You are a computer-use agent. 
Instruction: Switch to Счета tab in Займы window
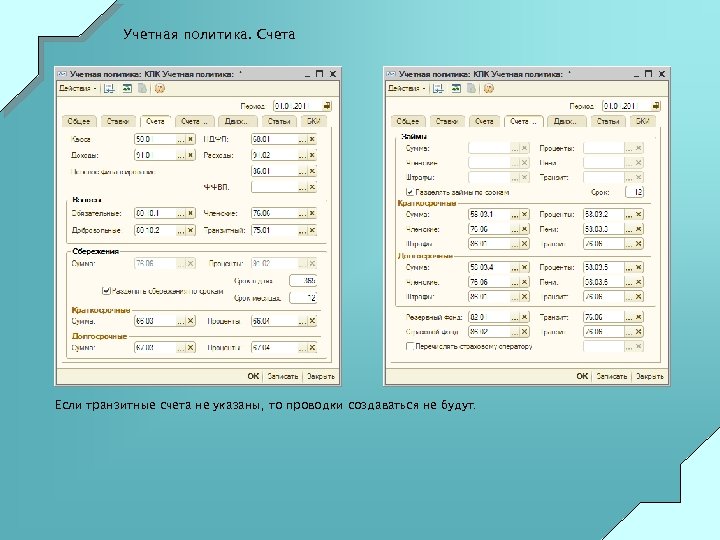[484, 121]
